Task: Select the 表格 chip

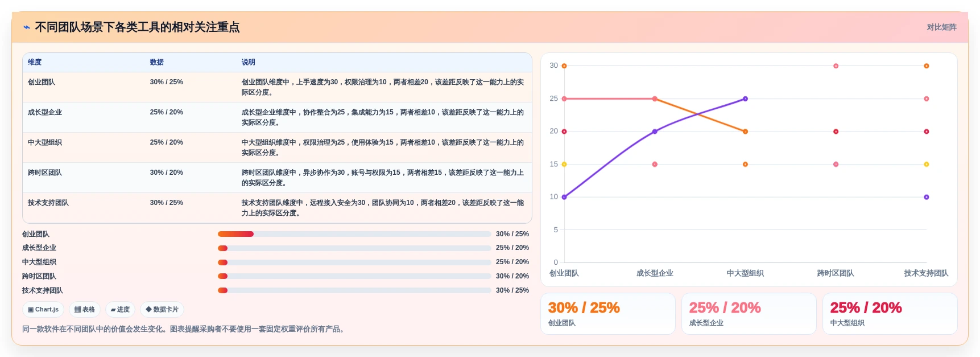Action: 85,310
